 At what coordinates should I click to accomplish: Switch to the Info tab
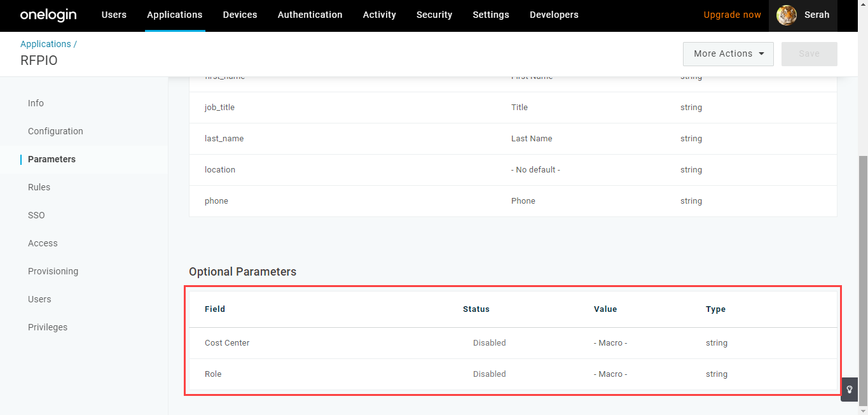(x=36, y=103)
